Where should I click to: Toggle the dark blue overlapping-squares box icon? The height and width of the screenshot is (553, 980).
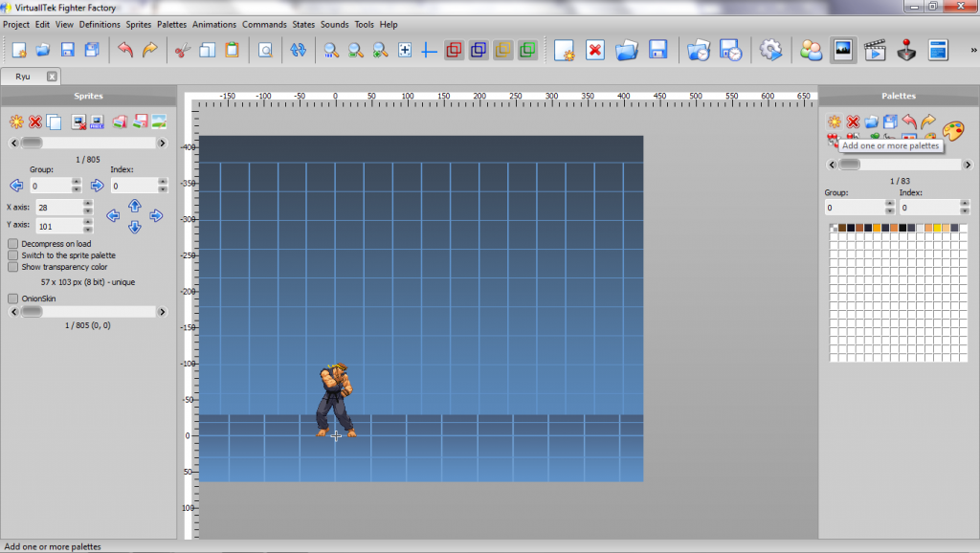(479, 50)
